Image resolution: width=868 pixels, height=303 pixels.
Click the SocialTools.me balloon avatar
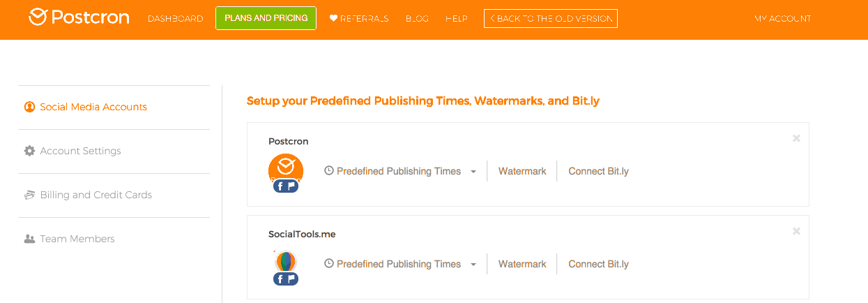pos(285,261)
